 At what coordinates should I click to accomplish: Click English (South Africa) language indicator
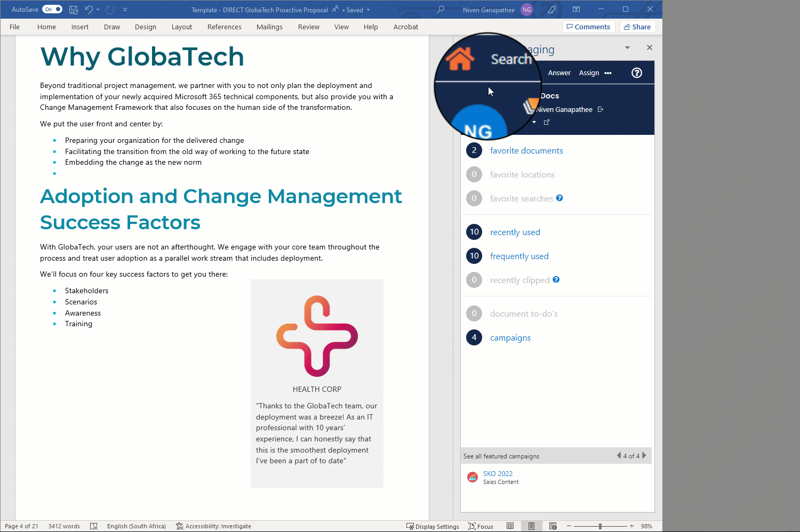point(137,526)
